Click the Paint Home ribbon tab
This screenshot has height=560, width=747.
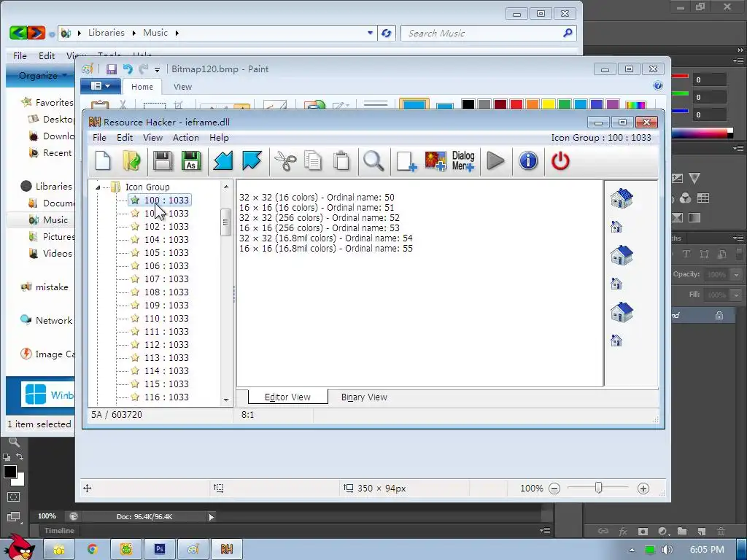(x=142, y=87)
